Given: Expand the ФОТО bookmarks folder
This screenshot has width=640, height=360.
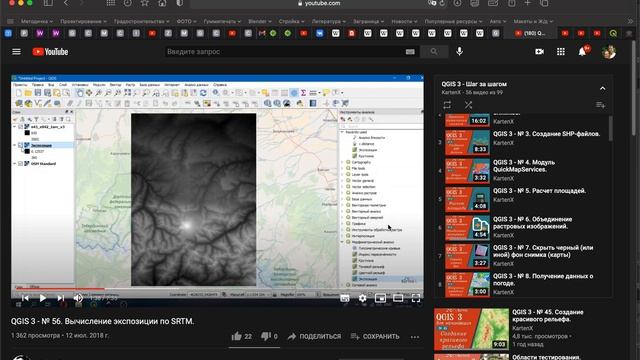Looking at the screenshot, I should coord(187,21).
